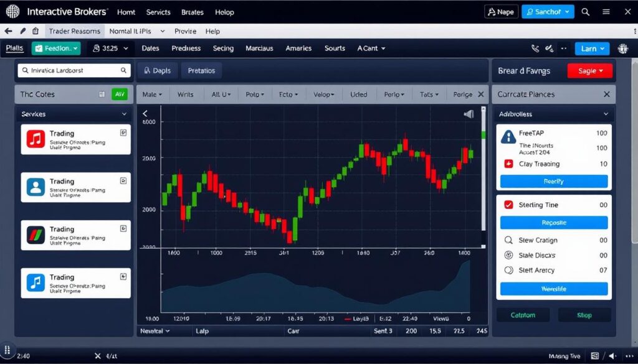The width and height of the screenshot is (638, 364).
Task: Click the bottom bar speaker icon
Action: [614, 356]
